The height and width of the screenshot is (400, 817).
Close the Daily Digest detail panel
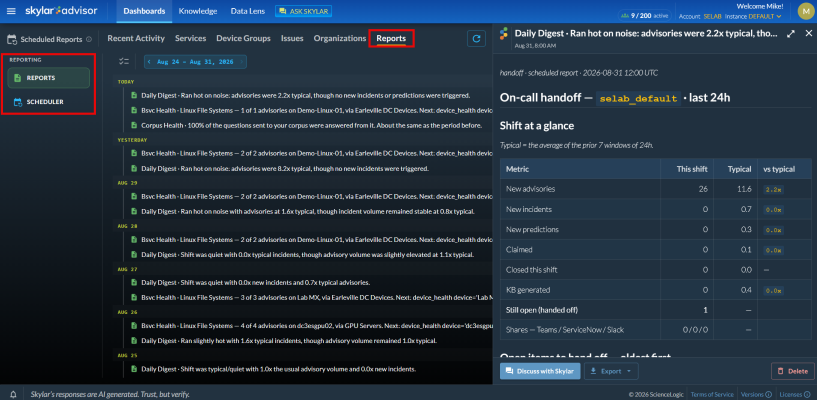809,33
